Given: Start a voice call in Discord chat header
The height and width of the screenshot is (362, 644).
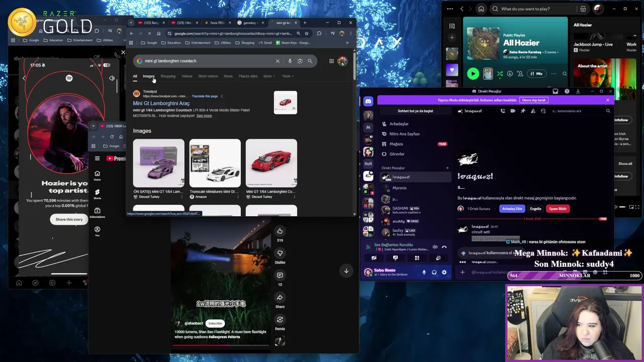Looking at the screenshot, I should (x=503, y=111).
